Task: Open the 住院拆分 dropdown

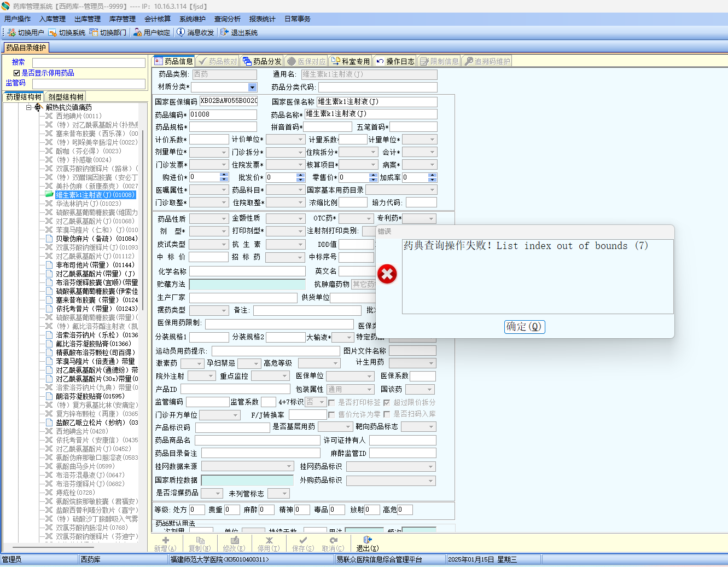Action: [374, 152]
